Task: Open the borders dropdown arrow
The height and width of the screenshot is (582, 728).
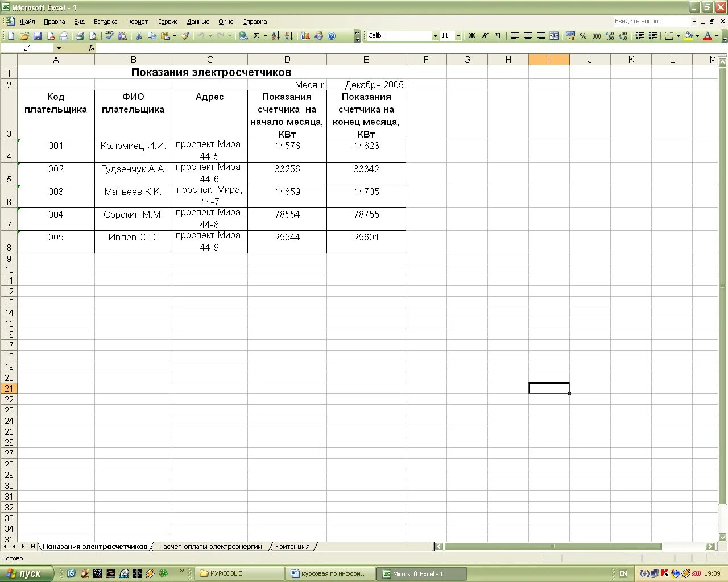Action: [x=678, y=36]
